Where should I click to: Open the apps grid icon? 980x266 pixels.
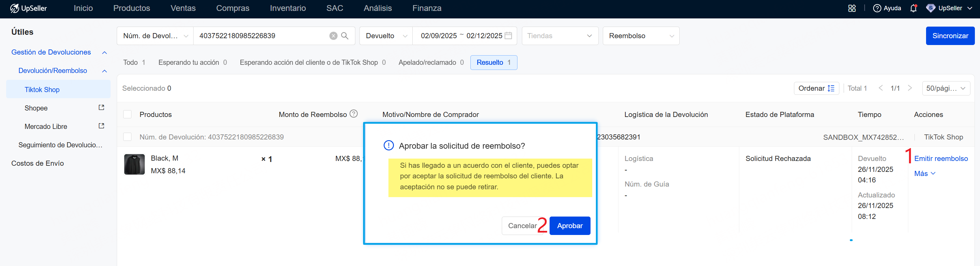pos(852,8)
